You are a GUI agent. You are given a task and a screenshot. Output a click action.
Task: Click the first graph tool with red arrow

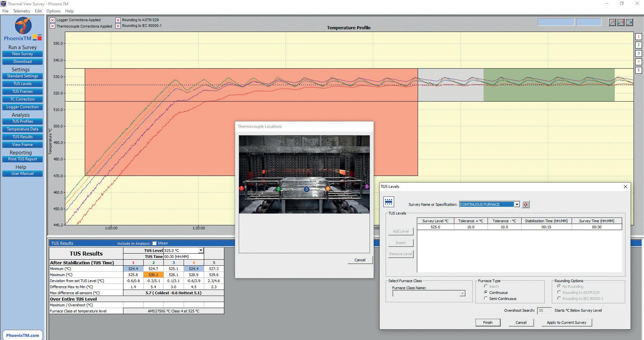pyautogui.click(x=612, y=22)
